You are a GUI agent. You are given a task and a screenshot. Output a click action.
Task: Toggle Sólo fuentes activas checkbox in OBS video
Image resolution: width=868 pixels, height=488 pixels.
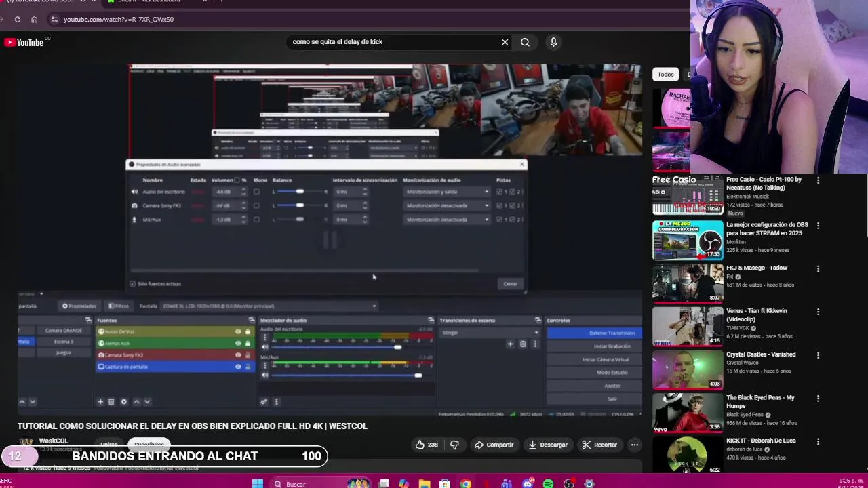133,284
